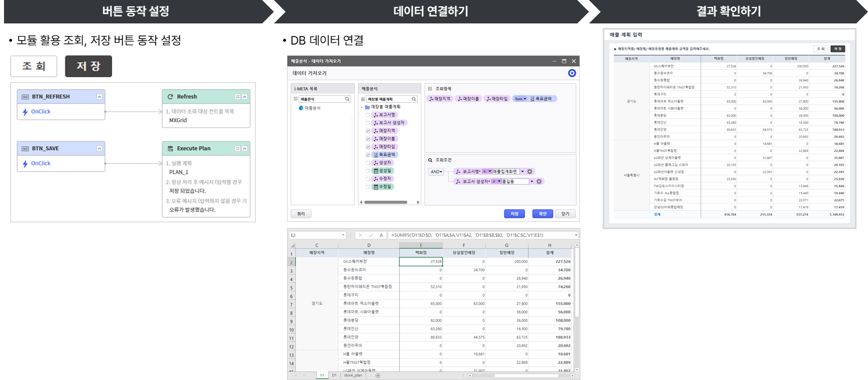Open the Sum aggregation dropdown on 목표금액

point(520,99)
